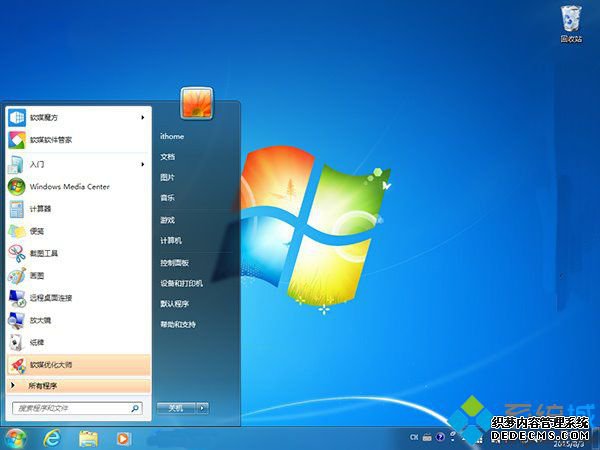The width and height of the screenshot is (600, 450).
Task: Open 图片 pictures library
Action: [x=168, y=178]
